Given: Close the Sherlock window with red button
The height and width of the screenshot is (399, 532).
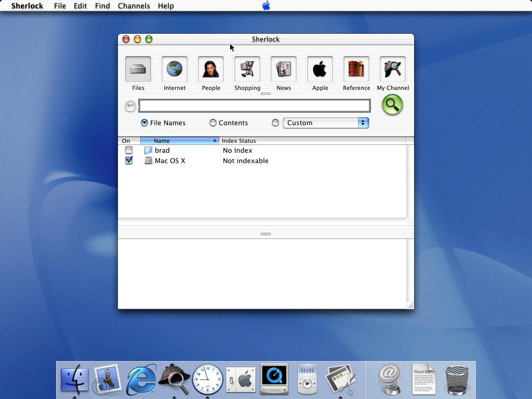Looking at the screenshot, I should 126,39.
